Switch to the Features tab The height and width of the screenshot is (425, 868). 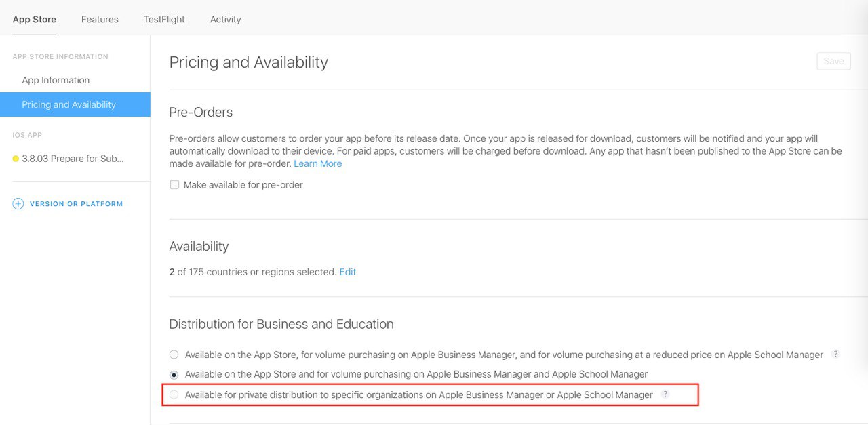pos(100,19)
